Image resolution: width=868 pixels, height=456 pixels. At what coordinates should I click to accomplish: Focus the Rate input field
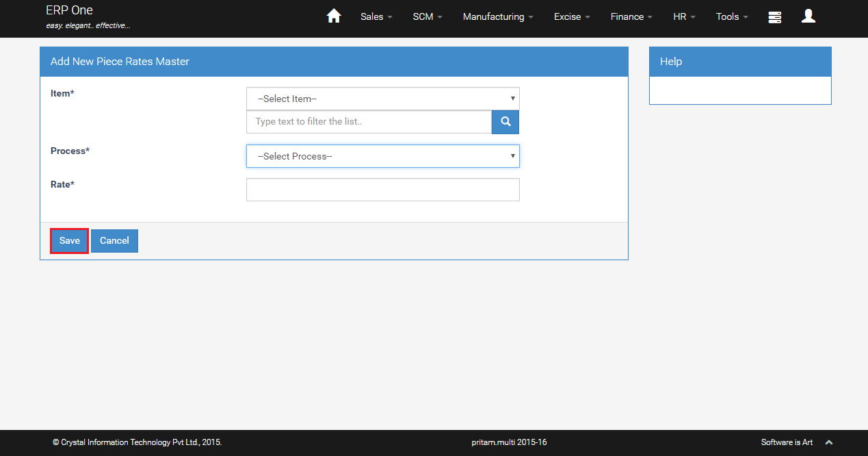point(382,190)
